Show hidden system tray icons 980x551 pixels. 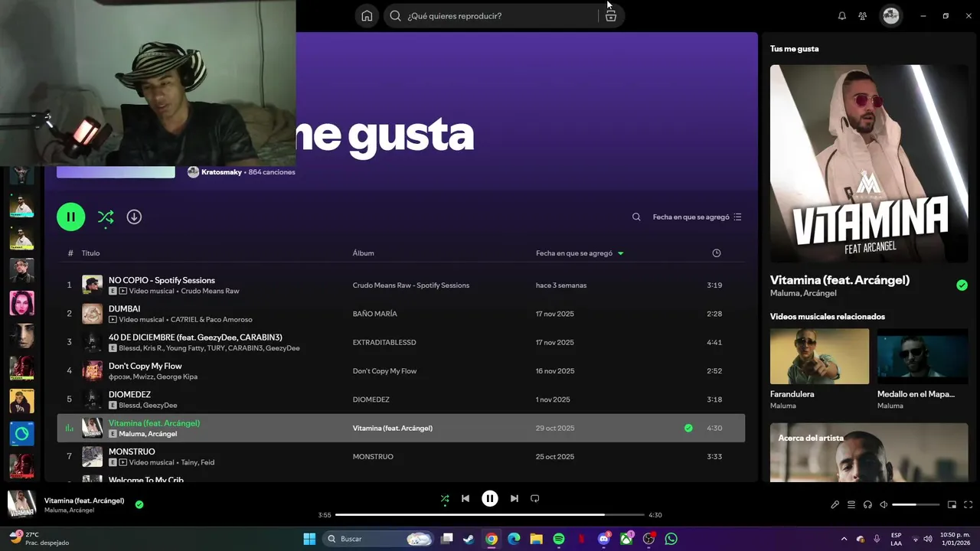(844, 539)
